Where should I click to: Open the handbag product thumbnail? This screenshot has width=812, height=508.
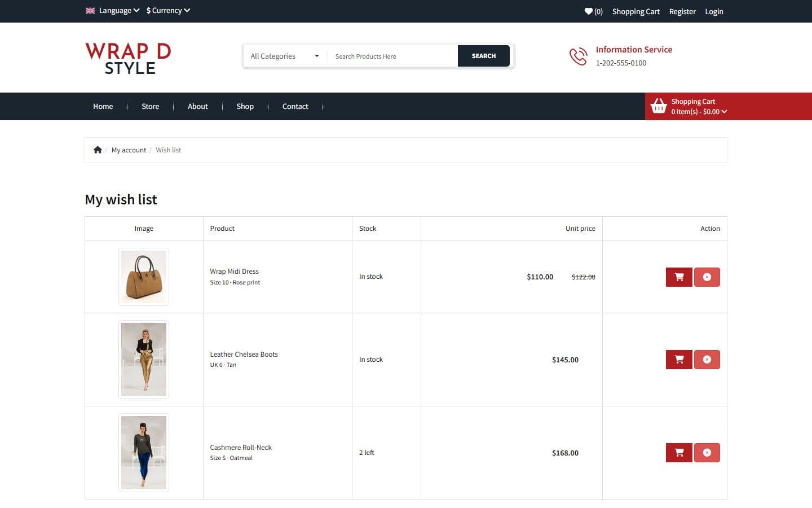point(144,277)
